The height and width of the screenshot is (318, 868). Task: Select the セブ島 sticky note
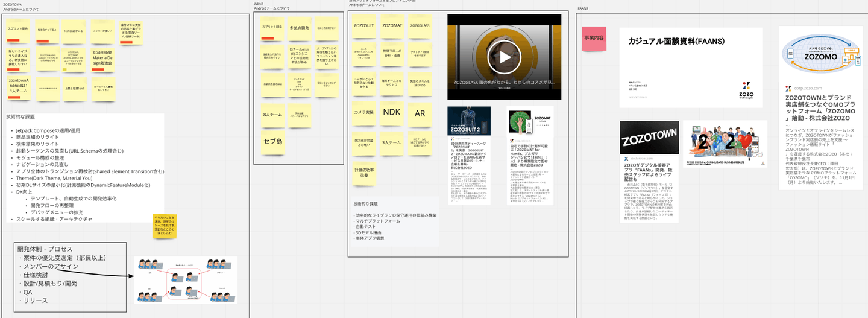272,142
